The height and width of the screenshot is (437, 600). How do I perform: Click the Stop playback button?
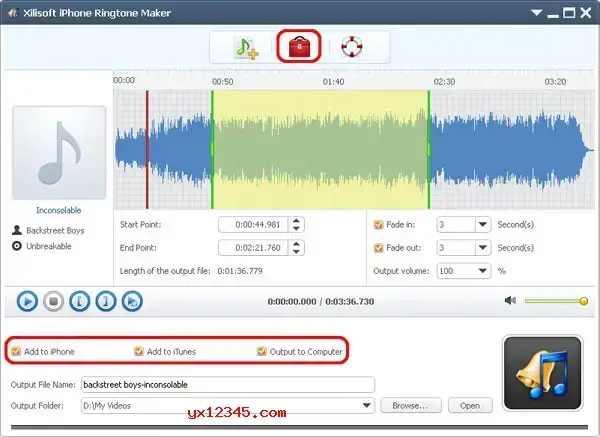[54, 301]
